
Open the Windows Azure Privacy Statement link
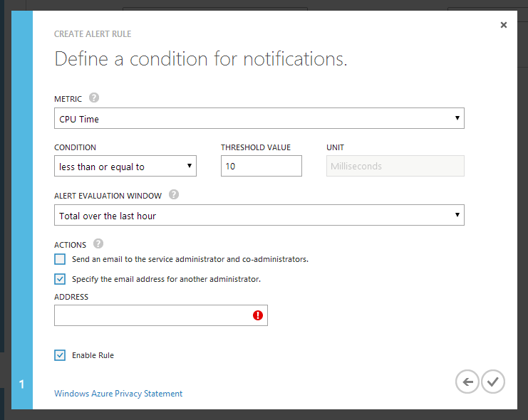coord(118,394)
